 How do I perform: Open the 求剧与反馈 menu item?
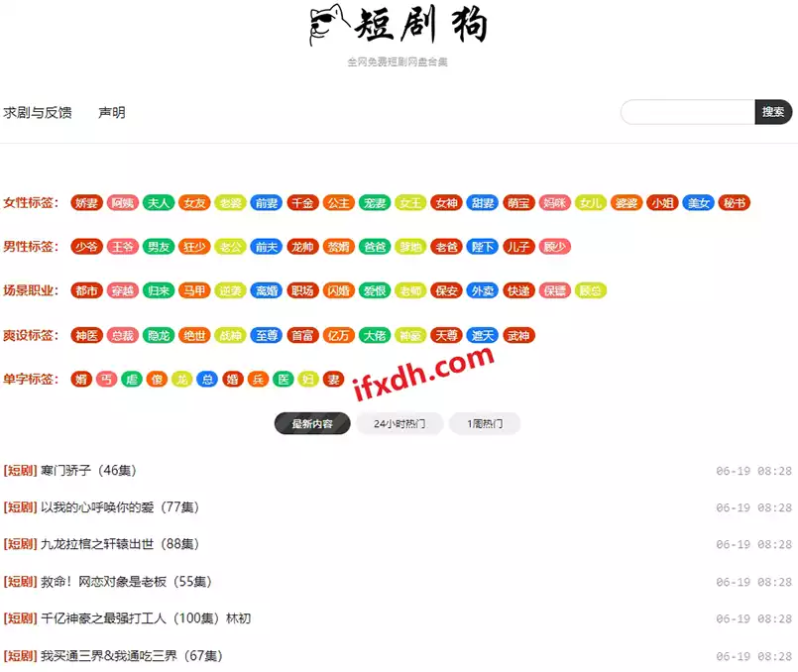38,112
